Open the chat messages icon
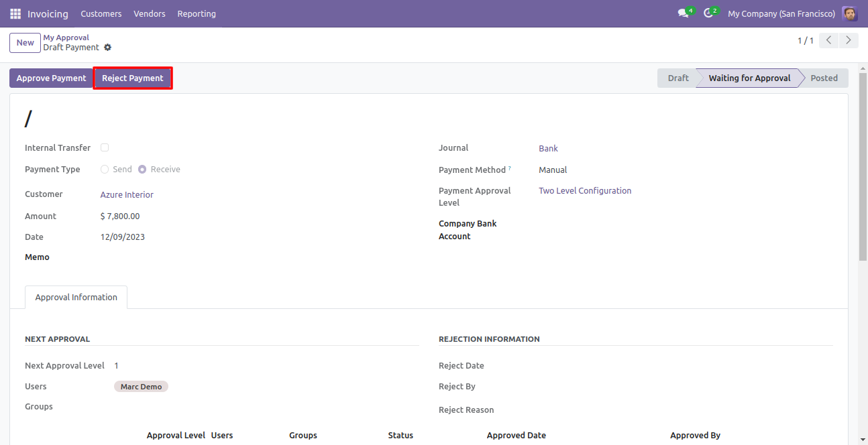868x445 pixels. 683,13
